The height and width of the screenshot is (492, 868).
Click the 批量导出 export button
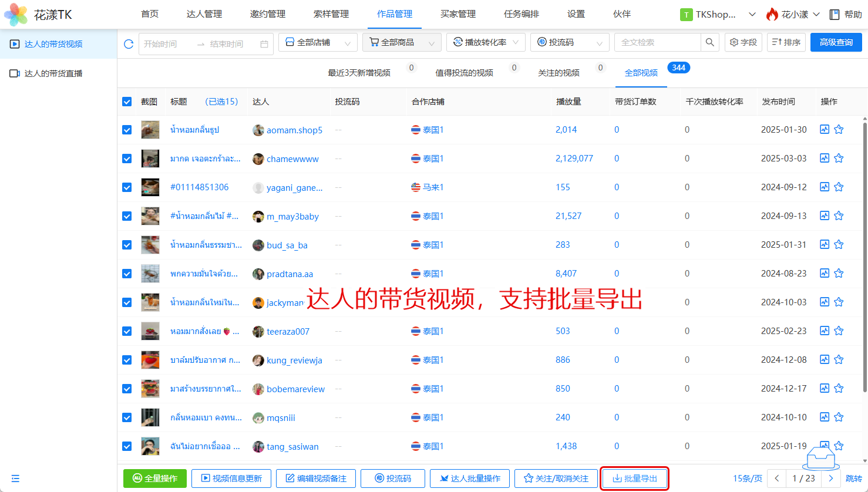coord(634,478)
